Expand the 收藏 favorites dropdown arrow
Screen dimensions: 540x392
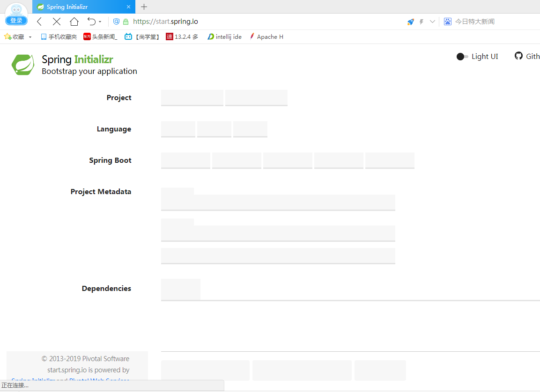(x=30, y=37)
